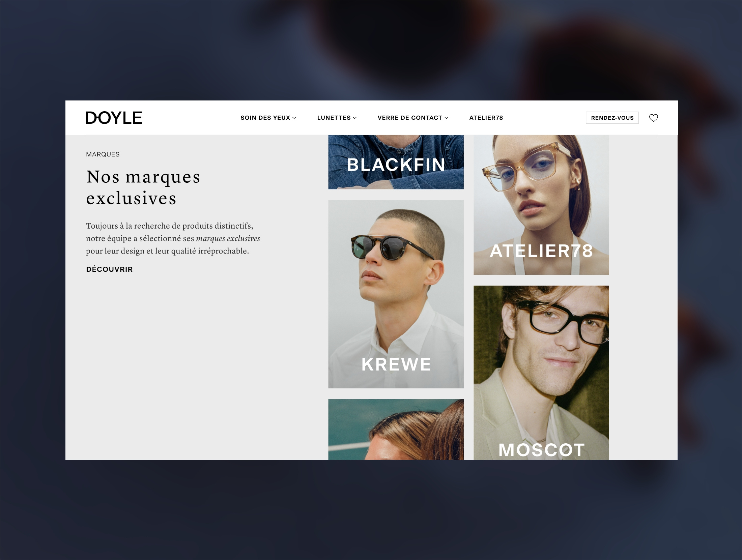
Task: Click the MARQUES section label
Action: 103,154
